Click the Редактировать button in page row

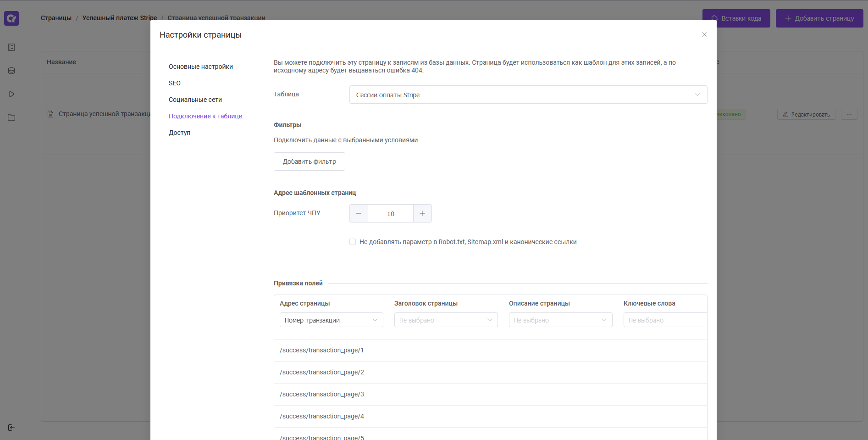806,114
